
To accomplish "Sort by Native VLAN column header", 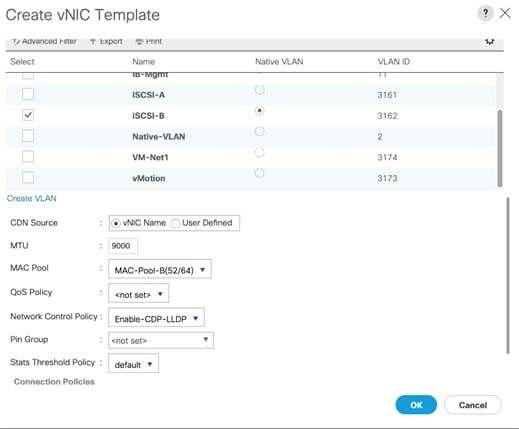I will coord(279,62).
